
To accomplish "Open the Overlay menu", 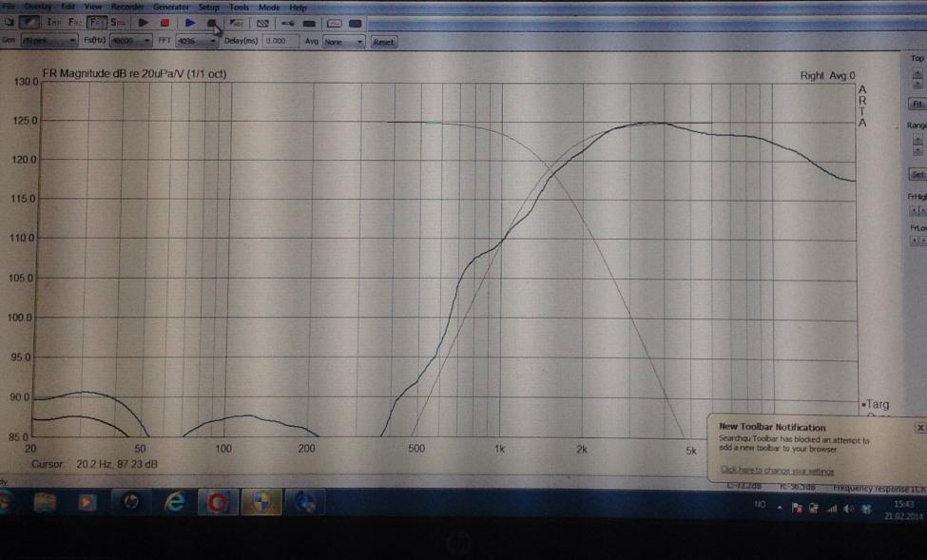I will [x=38, y=7].
